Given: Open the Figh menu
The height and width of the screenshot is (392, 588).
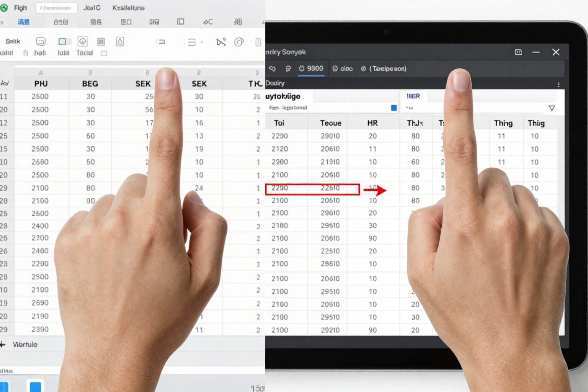Looking at the screenshot, I should [20, 8].
